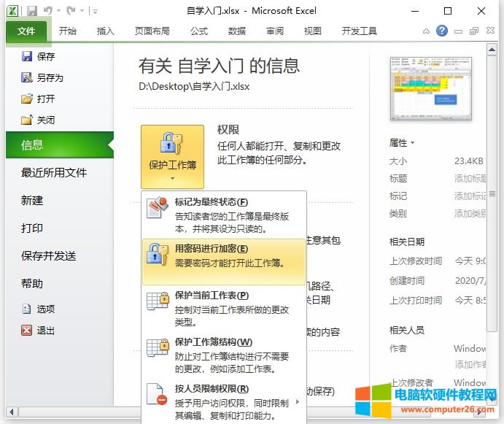Open 最近所用文件 section
504x424 pixels.
54,173
